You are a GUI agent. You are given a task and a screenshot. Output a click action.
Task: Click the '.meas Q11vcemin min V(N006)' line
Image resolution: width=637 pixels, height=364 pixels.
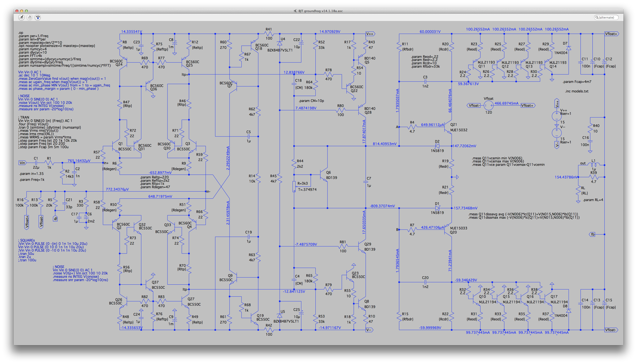pyautogui.click(x=497, y=158)
